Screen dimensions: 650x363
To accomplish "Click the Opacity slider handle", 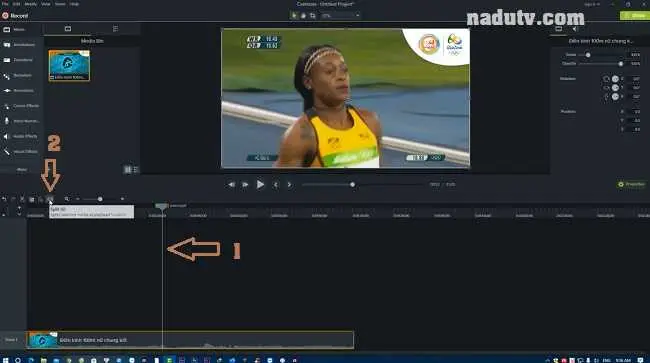I will click(621, 64).
